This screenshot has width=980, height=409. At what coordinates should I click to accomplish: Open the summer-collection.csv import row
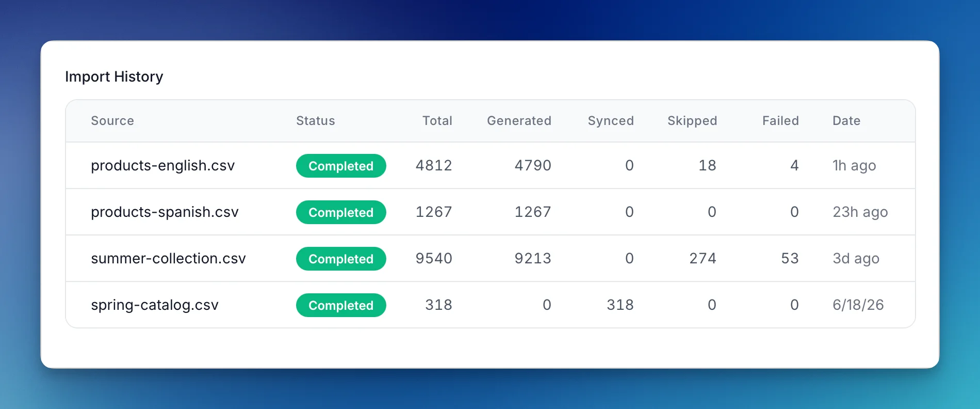491,258
